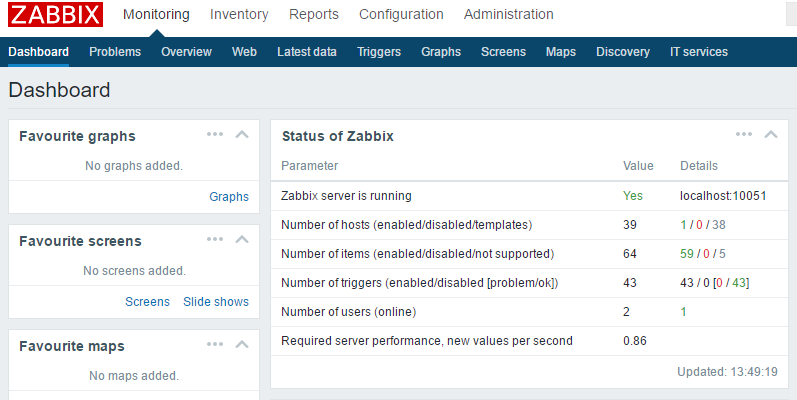Open the Triggers submenu tab
797x400 pixels.
click(x=379, y=52)
